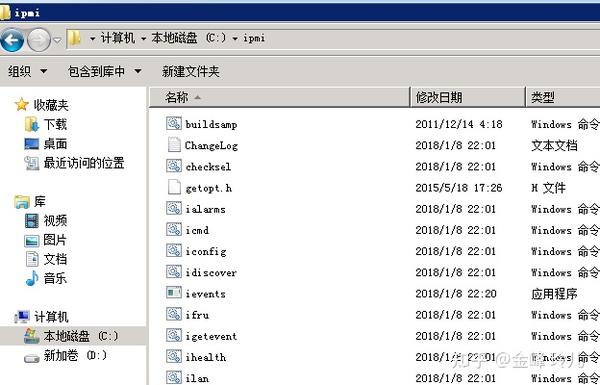Image resolution: width=600 pixels, height=385 pixels.
Task: Select the file name ChangeLog
Action: pos(211,145)
